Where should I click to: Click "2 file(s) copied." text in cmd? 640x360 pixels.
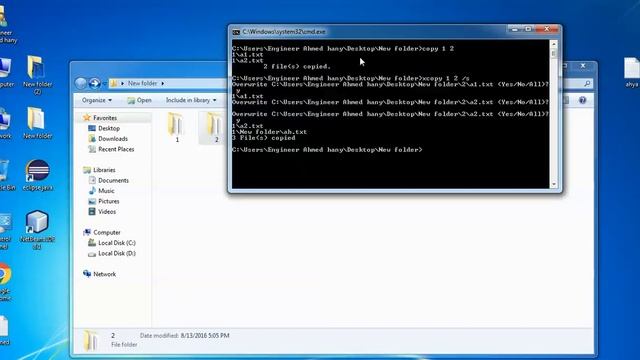[297, 66]
